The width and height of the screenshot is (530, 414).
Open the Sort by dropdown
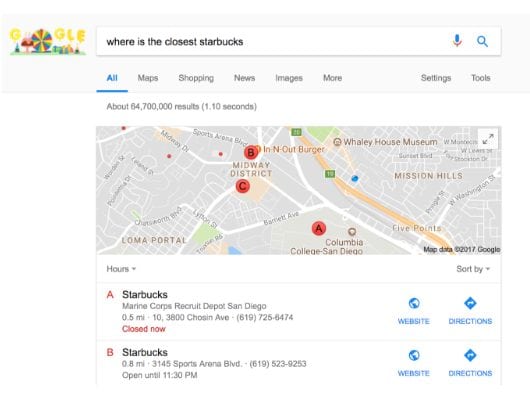(x=473, y=269)
